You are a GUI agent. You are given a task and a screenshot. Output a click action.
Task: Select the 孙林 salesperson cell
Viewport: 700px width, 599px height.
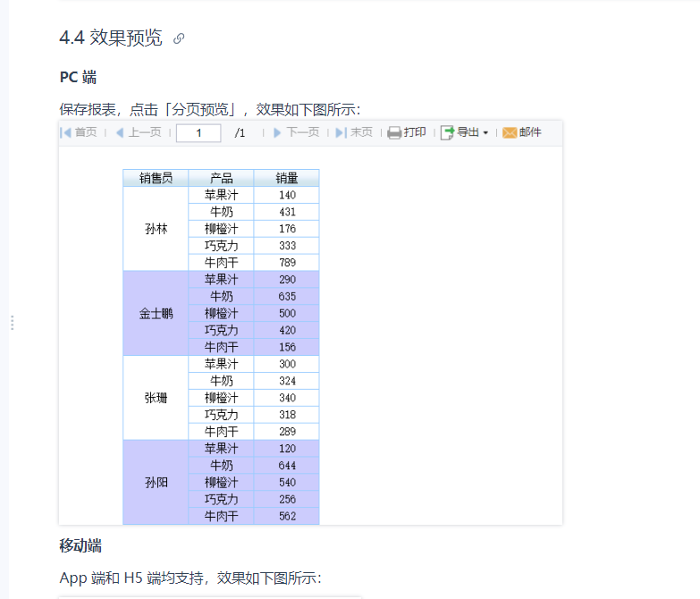pos(156,229)
